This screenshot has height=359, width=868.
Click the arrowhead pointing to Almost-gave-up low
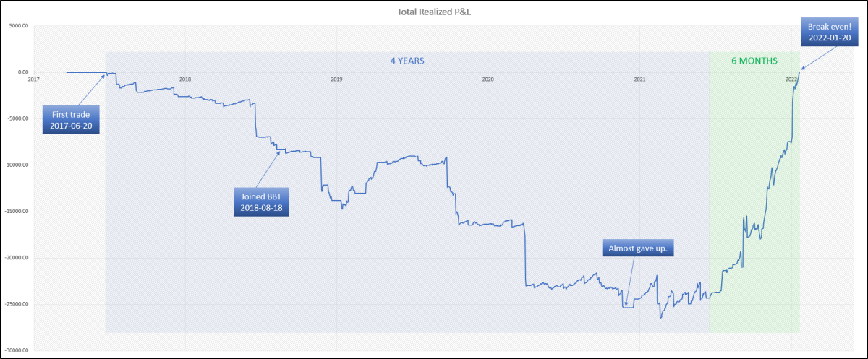pyautogui.click(x=626, y=303)
